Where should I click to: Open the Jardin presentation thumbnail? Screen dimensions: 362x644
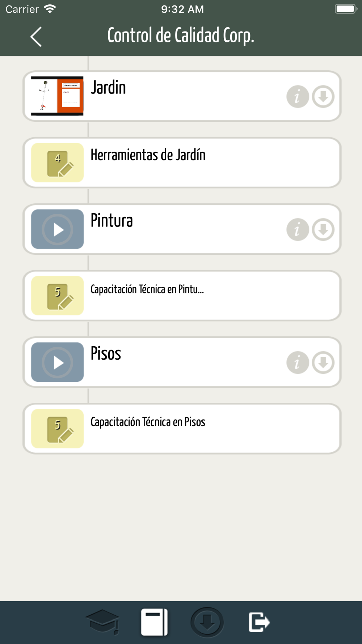57,96
